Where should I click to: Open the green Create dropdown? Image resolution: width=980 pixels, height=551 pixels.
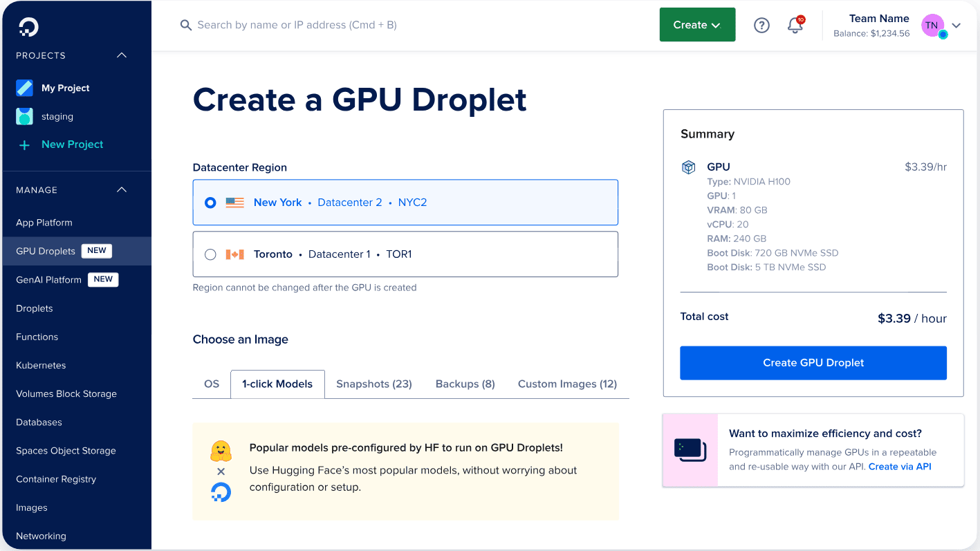pyautogui.click(x=697, y=25)
